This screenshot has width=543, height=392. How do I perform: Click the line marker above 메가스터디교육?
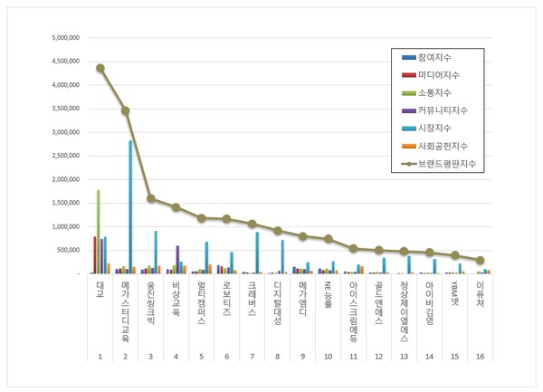(126, 110)
